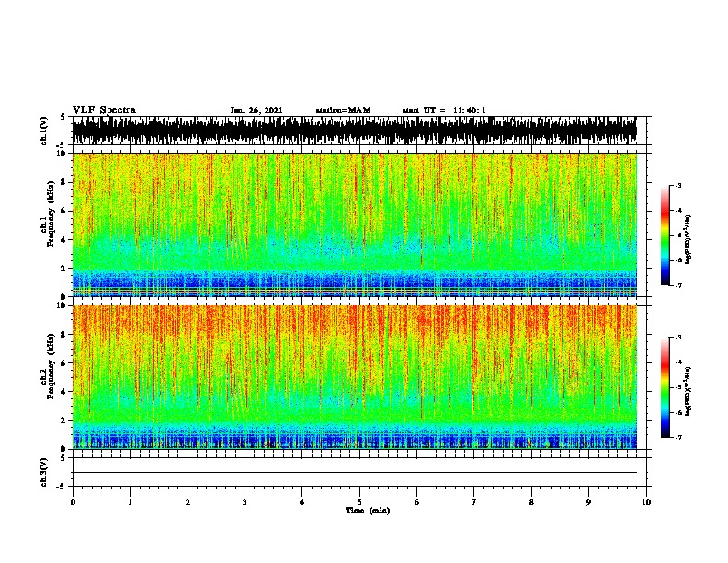
Task: Click the time axis tick label "7"
Action: [x=474, y=502]
